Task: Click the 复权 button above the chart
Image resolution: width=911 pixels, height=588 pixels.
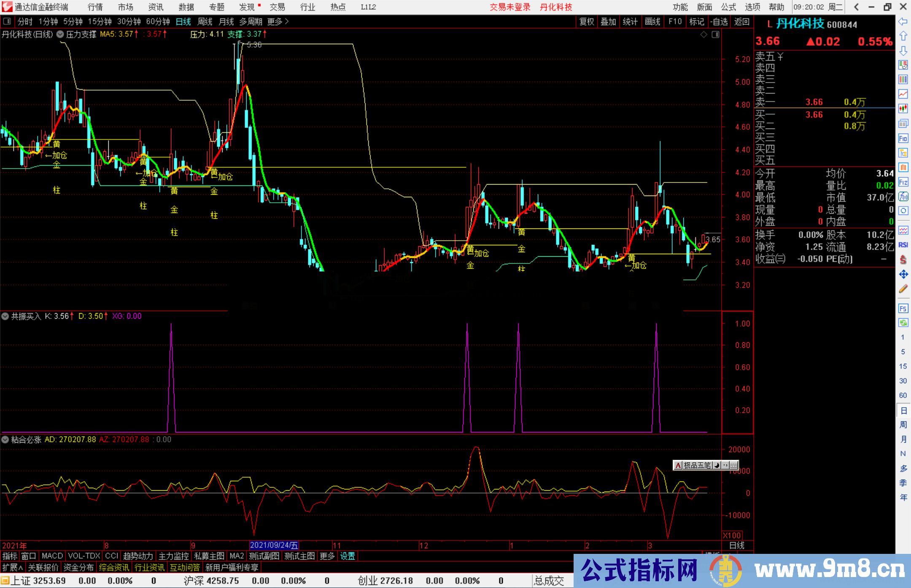Action: click(586, 21)
